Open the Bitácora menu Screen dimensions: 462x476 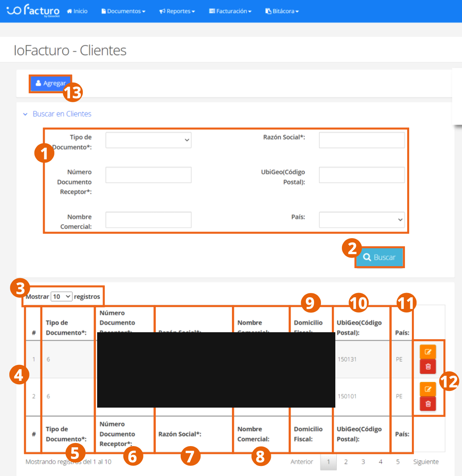click(282, 11)
